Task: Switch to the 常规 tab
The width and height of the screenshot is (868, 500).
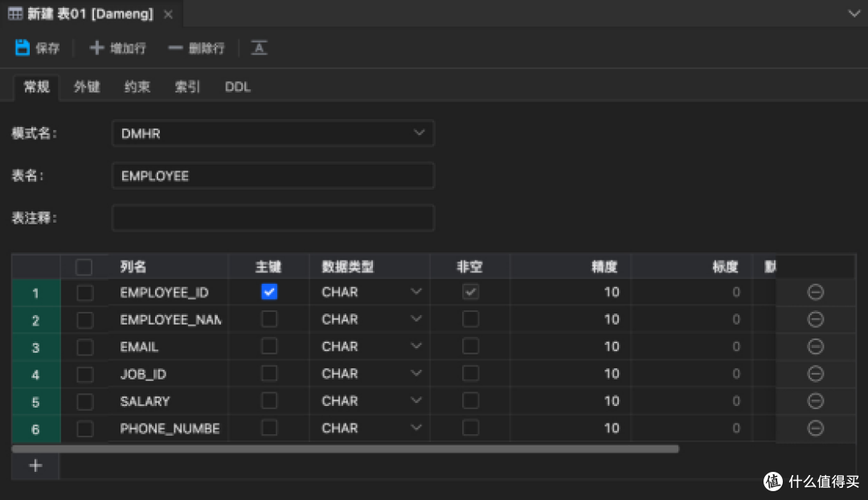Action: [x=36, y=87]
